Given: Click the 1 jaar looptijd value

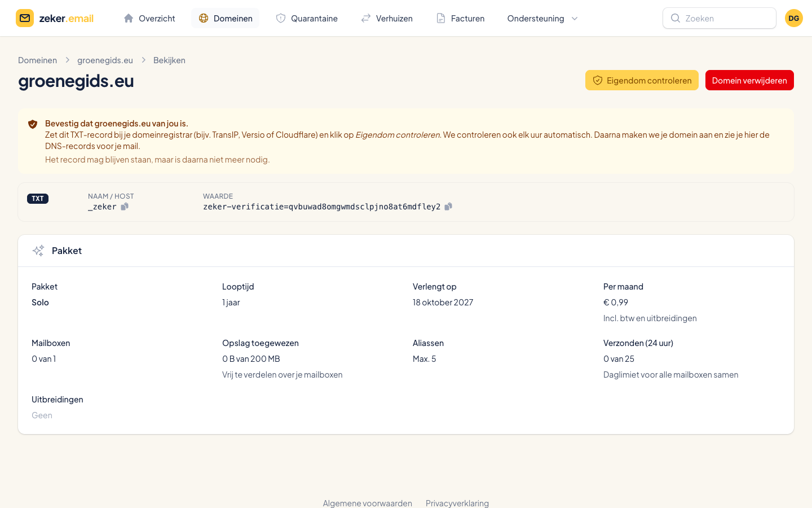Looking at the screenshot, I should 231,303.
